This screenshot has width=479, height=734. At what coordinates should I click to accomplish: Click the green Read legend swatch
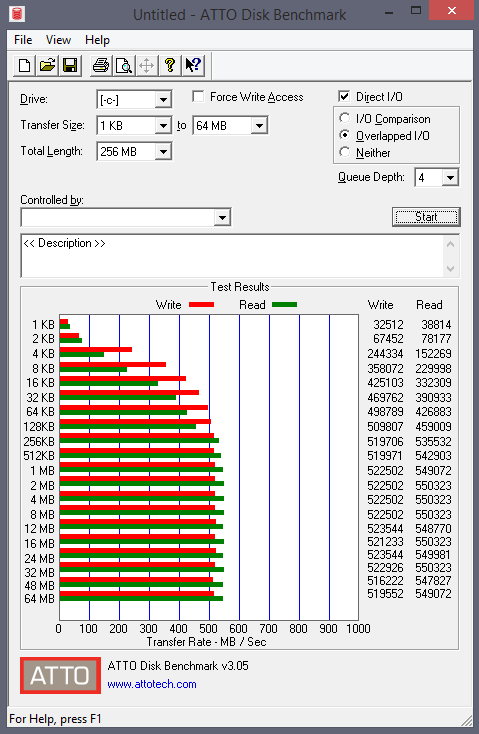(285, 305)
